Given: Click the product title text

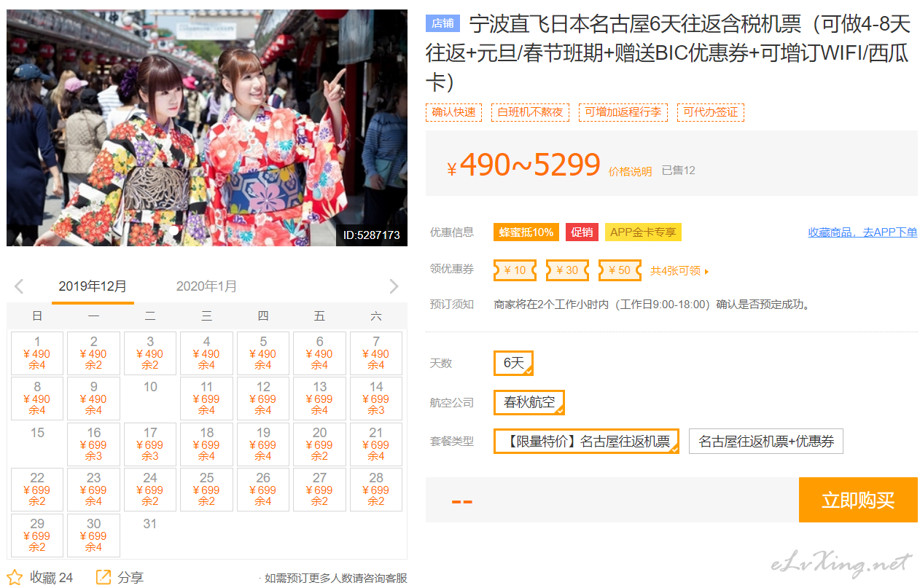Looking at the screenshot, I should pyautogui.click(x=668, y=52).
